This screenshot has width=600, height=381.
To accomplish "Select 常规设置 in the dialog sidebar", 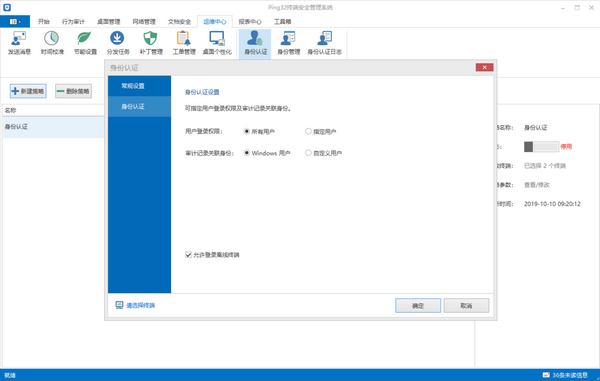I will 139,86.
